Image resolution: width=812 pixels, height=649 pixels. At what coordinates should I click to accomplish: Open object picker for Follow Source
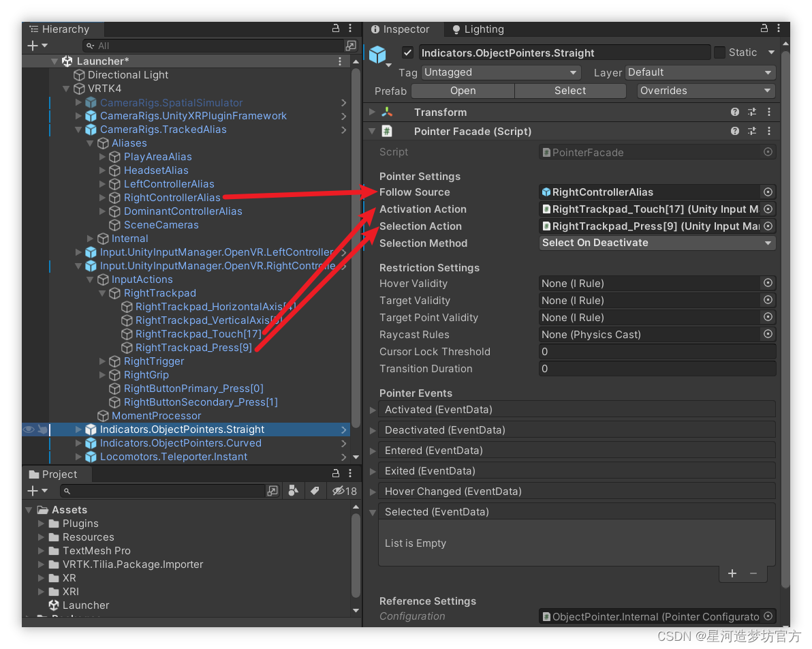coord(768,192)
